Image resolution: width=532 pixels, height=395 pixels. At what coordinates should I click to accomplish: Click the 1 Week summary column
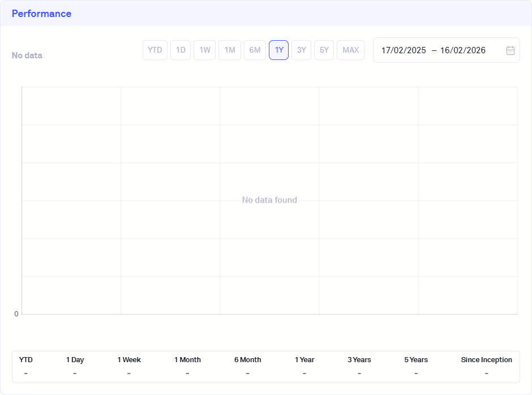[x=129, y=366]
